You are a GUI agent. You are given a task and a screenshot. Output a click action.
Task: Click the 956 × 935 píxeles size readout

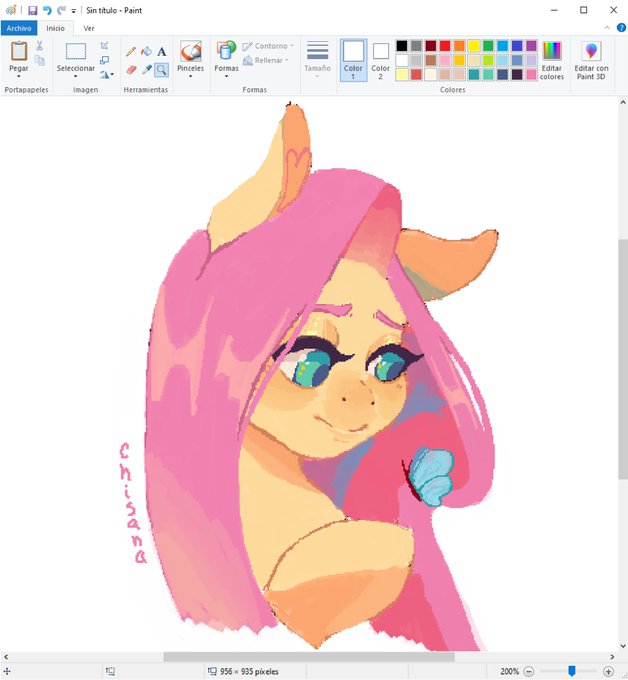pyautogui.click(x=249, y=671)
